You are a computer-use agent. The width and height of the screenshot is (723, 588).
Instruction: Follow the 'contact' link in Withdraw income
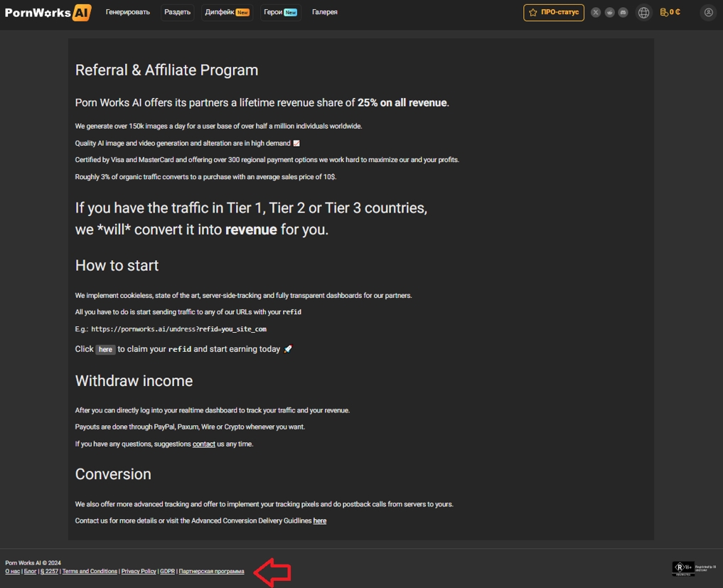204,444
